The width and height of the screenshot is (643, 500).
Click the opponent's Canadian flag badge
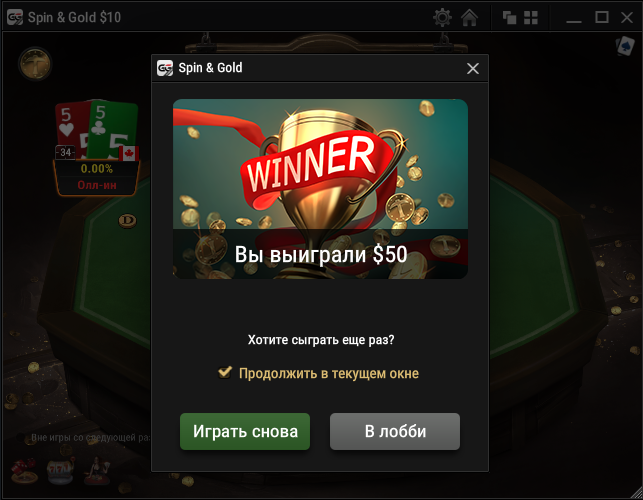coord(129,153)
